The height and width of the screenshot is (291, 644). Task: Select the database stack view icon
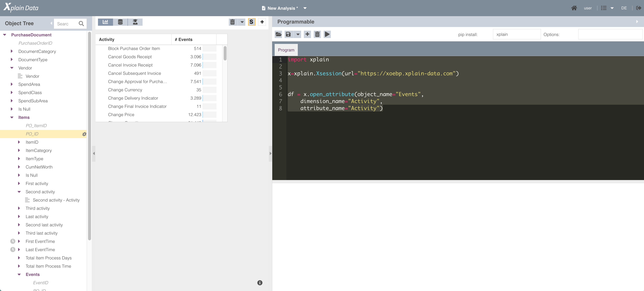point(120,22)
